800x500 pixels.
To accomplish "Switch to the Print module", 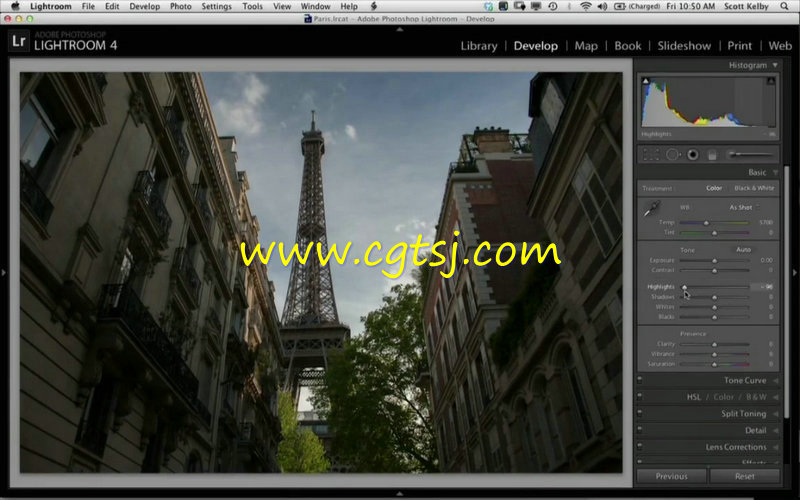I will (x=739, y=46).
